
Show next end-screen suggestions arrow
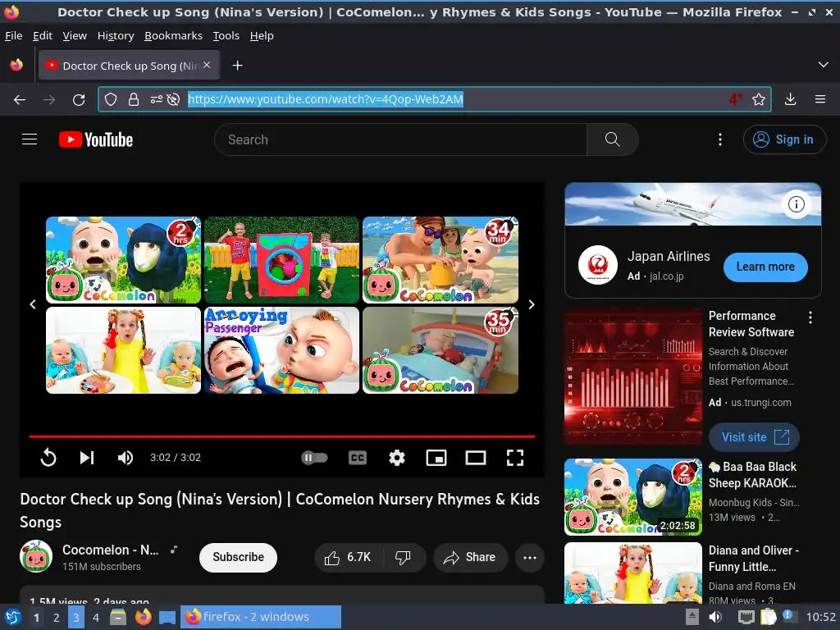(x=532, y=304)
